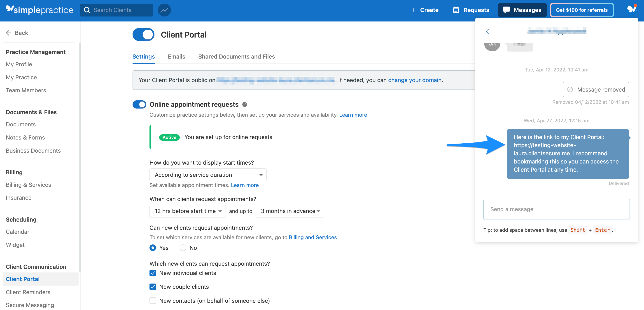The height and width of the screenshot is (310, 644).
Task: Switch to the Settings tab
Action: click(x=144, y=57)
